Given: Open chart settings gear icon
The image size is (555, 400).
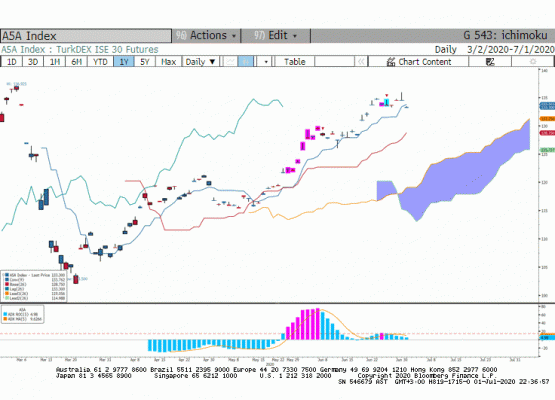Looking at the screenshot, I should click(532, 62).
